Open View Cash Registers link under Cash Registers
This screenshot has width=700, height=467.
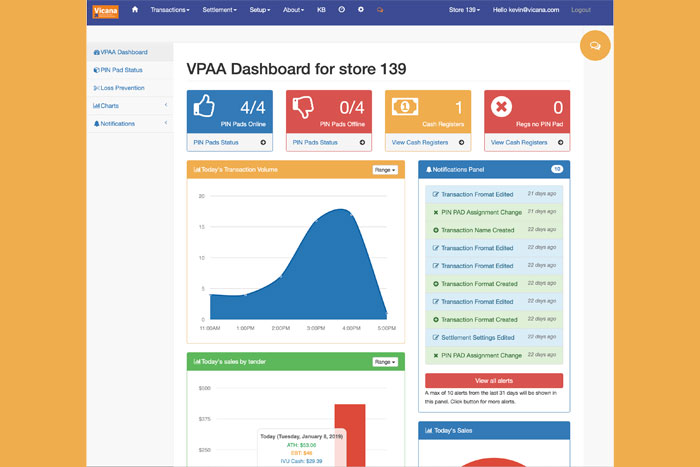click(x=420, y=142)
